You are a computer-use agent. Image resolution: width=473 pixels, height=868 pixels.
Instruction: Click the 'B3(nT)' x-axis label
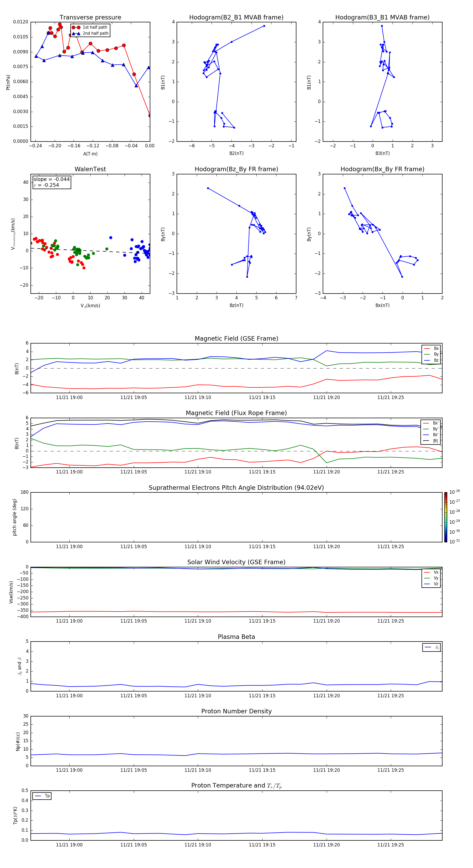pos(382,154)
